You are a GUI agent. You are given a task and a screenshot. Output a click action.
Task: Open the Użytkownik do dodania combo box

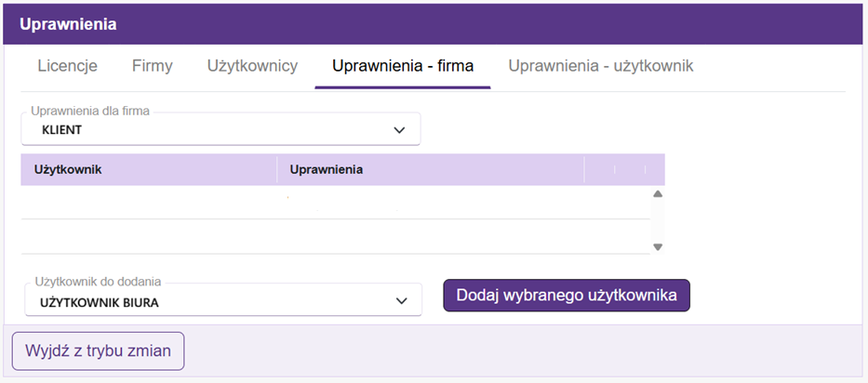222,301
